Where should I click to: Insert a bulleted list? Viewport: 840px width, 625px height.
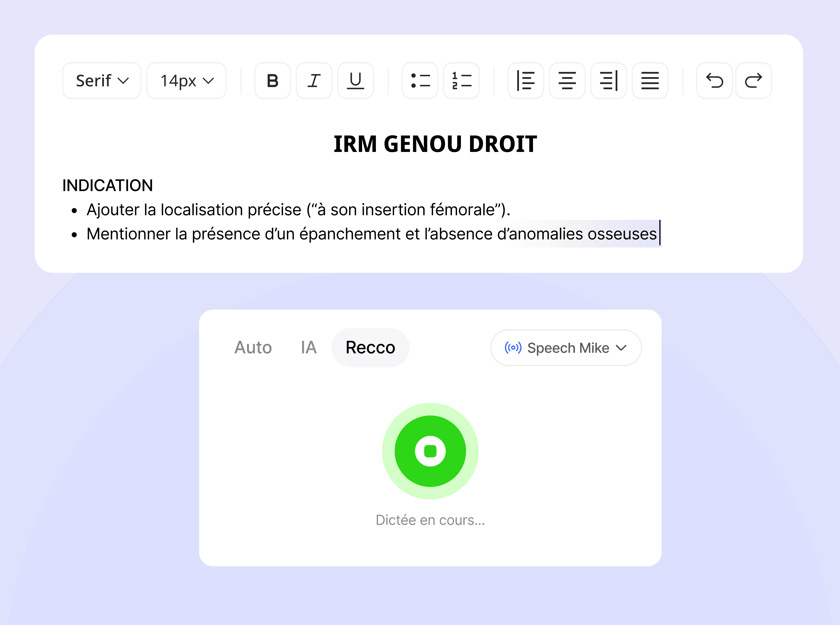tap(420, 81)
